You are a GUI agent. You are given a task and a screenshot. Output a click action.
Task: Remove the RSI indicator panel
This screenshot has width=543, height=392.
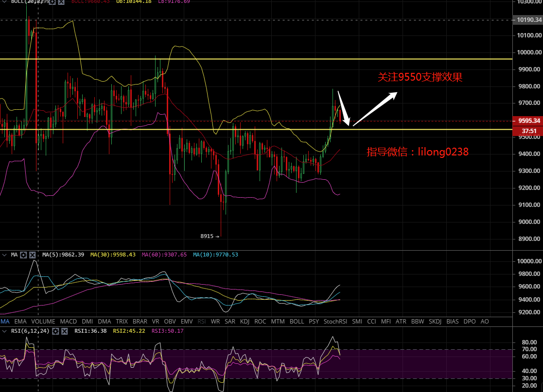[65, 331]
